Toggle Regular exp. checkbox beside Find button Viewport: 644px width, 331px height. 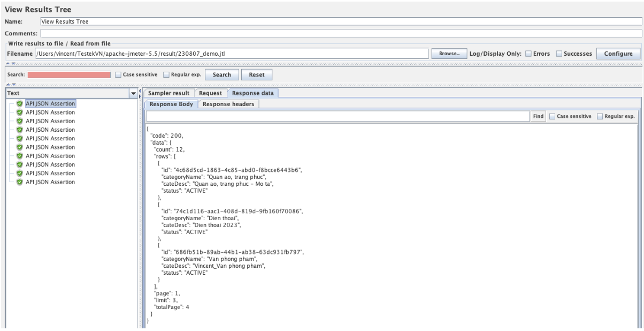(x=600, y=116)
